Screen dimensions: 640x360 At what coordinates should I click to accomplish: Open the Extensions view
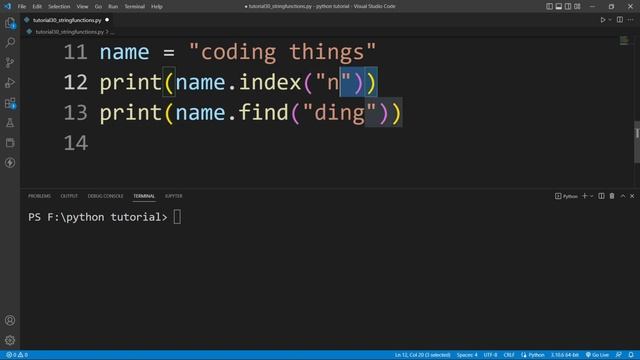coord(10,103)
